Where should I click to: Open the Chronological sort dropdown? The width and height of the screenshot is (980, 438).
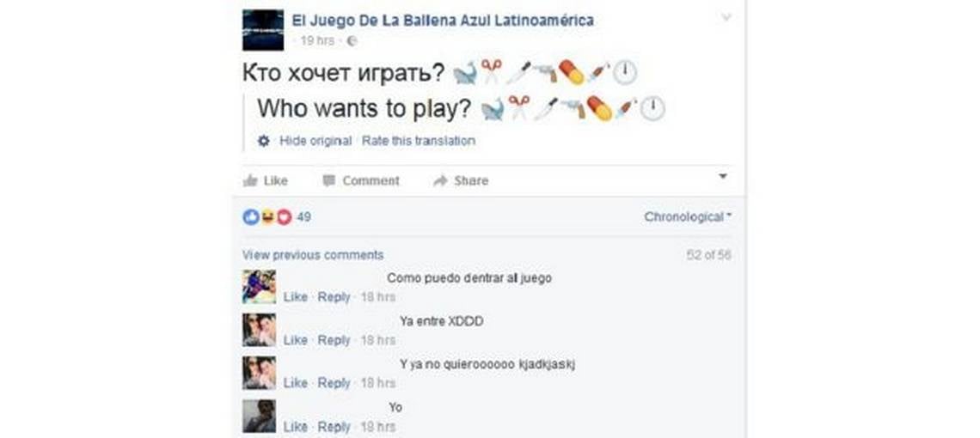pos(688,216)
